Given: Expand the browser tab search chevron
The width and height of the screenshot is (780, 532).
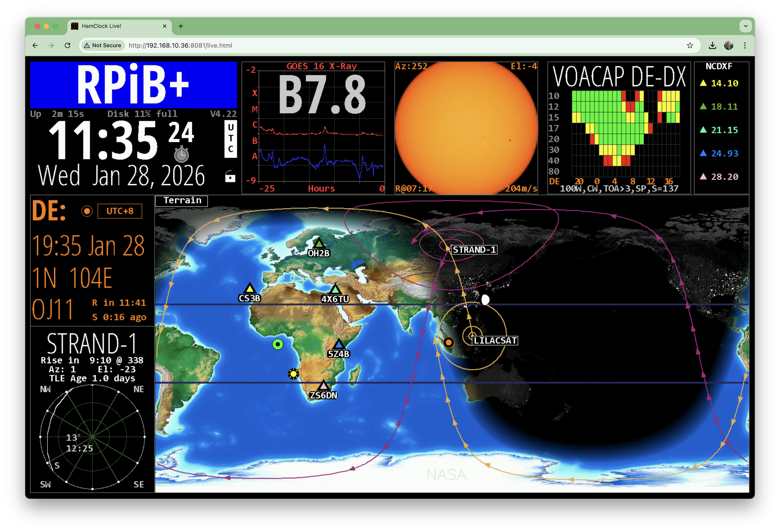Looking at the screenshot, I should [x=745, y=26].
